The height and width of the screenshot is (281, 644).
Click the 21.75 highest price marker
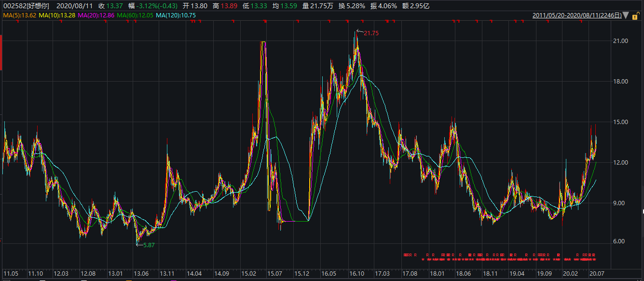coord(371,33)
